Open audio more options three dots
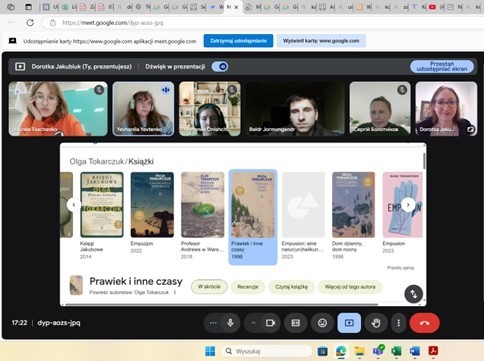The height and width of the screenshot is (361, 484). point(213,323)
